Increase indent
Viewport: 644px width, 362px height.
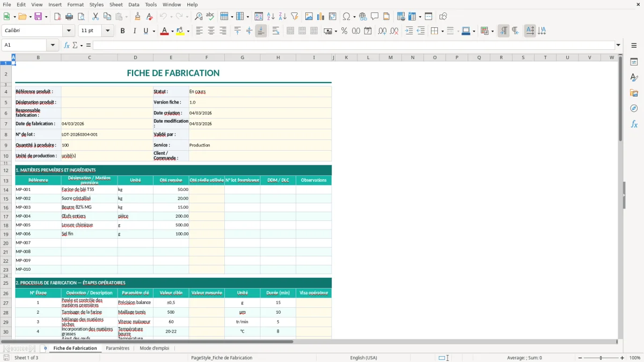coord(409,31)
